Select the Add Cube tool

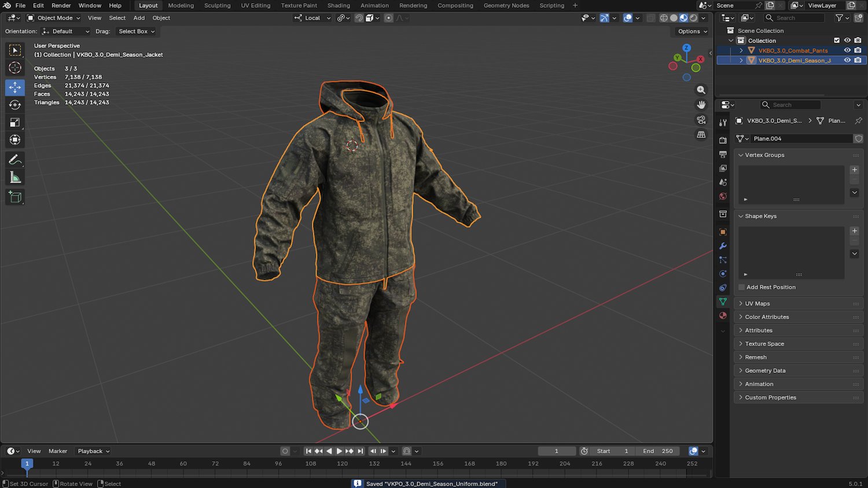pyautogui.click(x=15, y=197)
